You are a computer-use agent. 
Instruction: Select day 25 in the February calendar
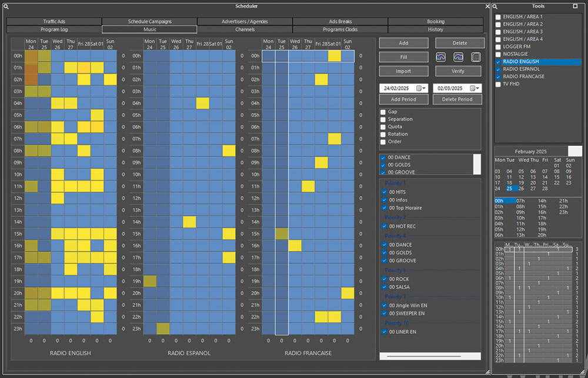point(509,188)
